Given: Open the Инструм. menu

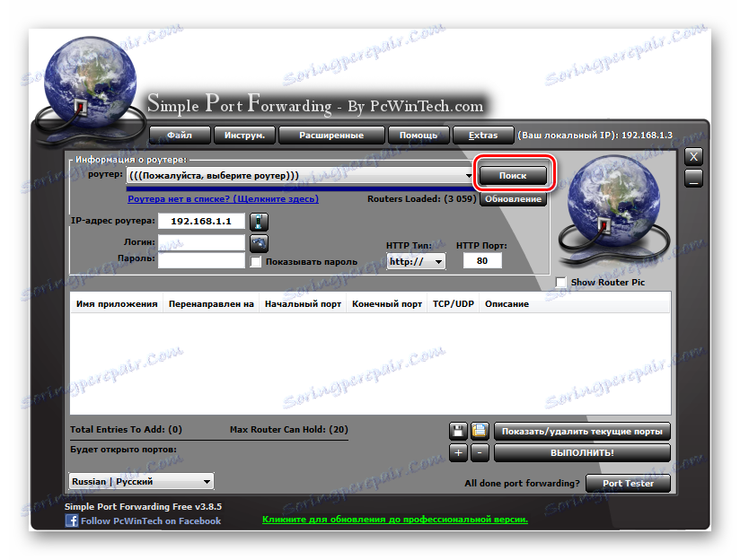Looking at the screenshot, I should click(244, 135).
